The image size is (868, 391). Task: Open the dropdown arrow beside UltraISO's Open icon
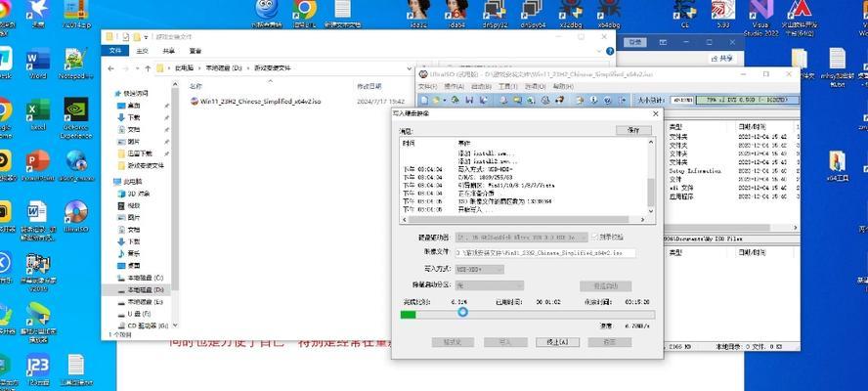click(444, 101)
